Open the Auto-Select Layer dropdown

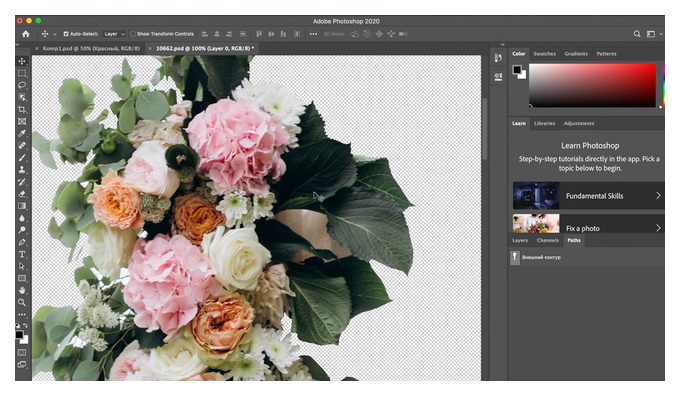pos(114,34)
